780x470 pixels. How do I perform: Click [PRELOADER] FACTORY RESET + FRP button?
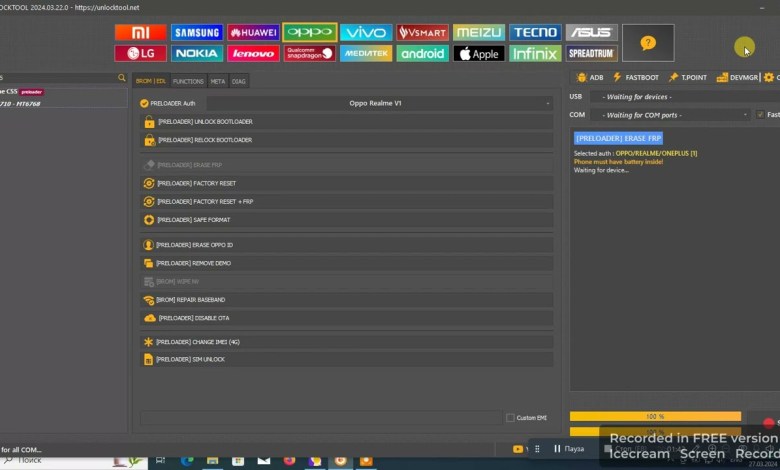click(x=345, y=201)
